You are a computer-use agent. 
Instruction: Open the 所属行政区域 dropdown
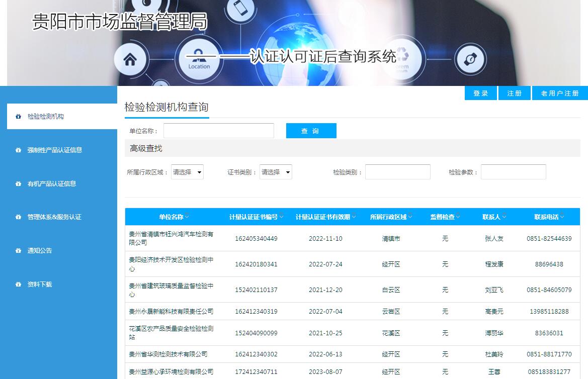pyautogui.click(x=187, y=172)
